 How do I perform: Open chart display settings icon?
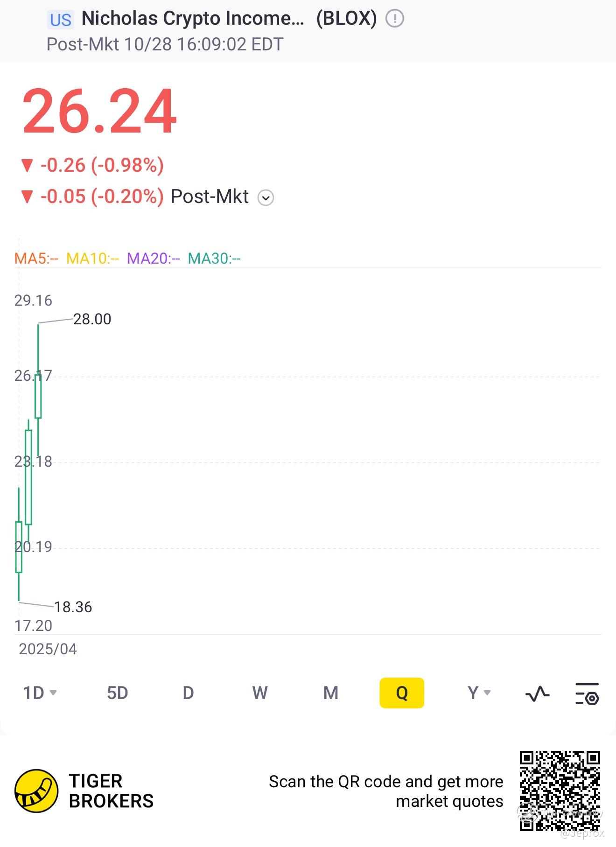587,693
